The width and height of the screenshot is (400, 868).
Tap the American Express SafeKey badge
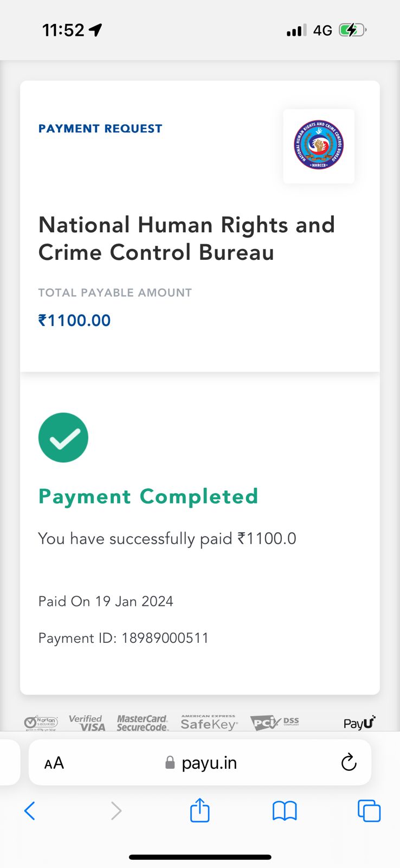tap(209, 723)
